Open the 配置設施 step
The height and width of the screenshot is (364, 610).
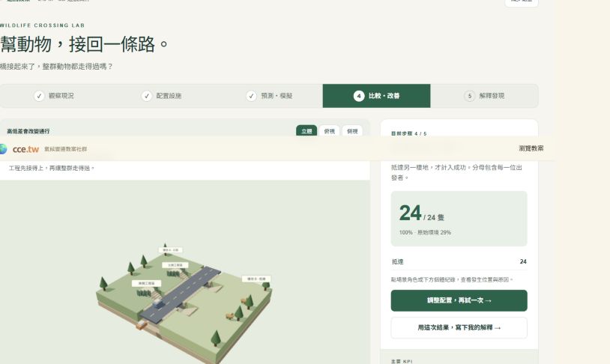161,96
